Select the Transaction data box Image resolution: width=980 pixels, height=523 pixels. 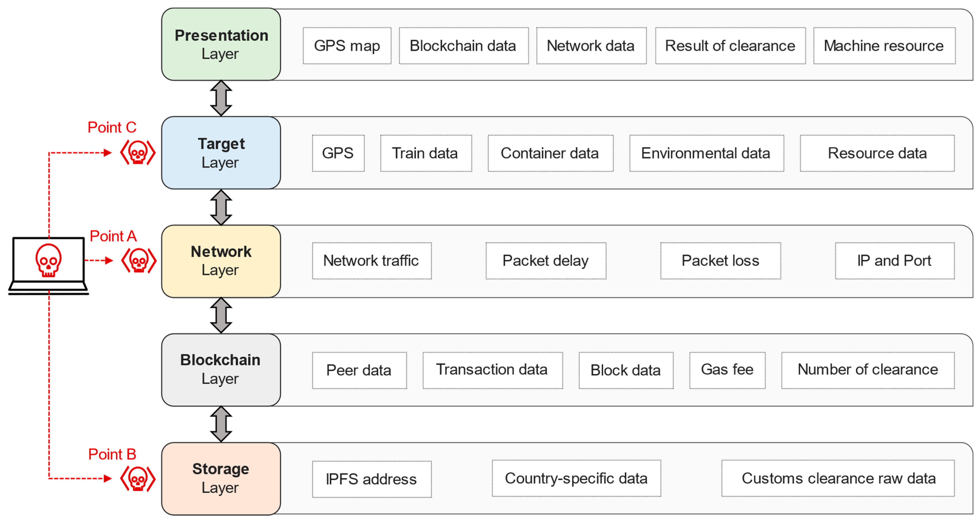pos(492,370)
